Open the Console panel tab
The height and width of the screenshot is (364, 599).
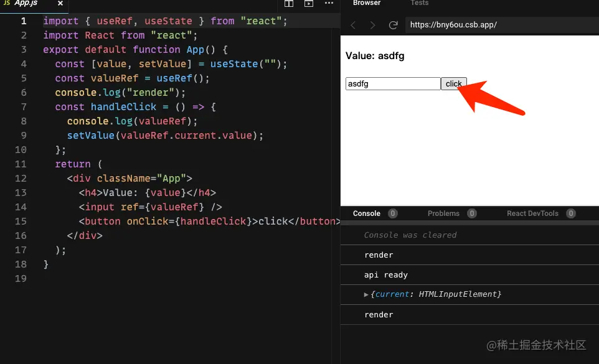pyautogui.click(x=366, y=213)
